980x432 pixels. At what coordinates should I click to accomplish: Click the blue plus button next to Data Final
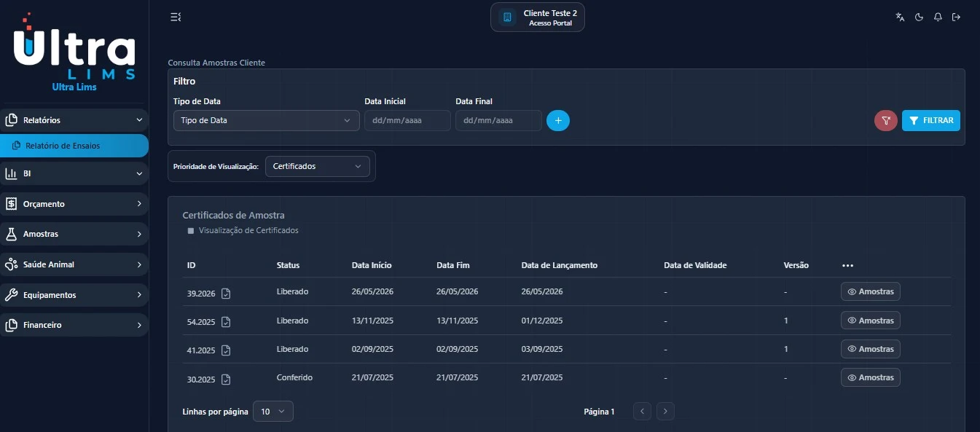point(558,120)
